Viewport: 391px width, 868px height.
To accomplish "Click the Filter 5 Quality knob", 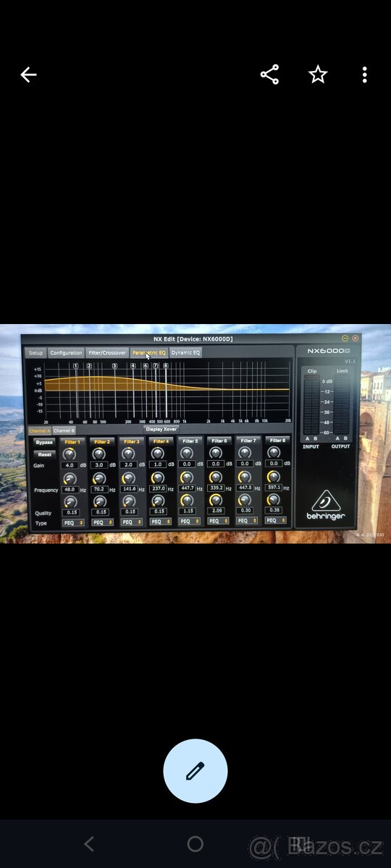I will point(187,500).
